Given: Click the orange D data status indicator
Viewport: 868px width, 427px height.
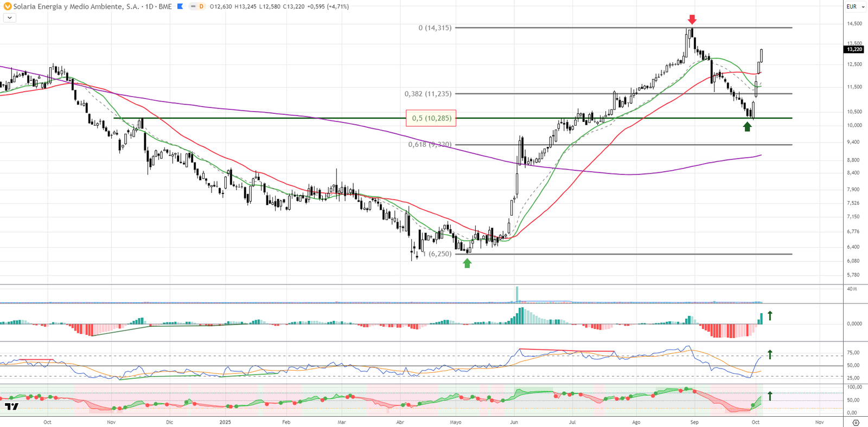Looking at the screenshot, I should (x=201, y=7).
